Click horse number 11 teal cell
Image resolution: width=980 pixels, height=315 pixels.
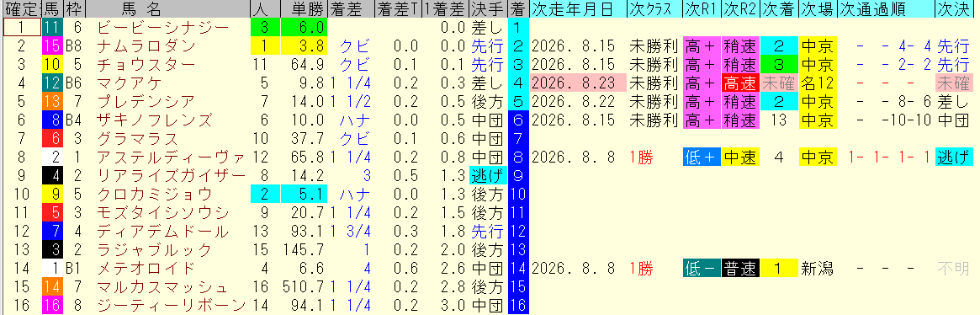(x=51, y=28)
